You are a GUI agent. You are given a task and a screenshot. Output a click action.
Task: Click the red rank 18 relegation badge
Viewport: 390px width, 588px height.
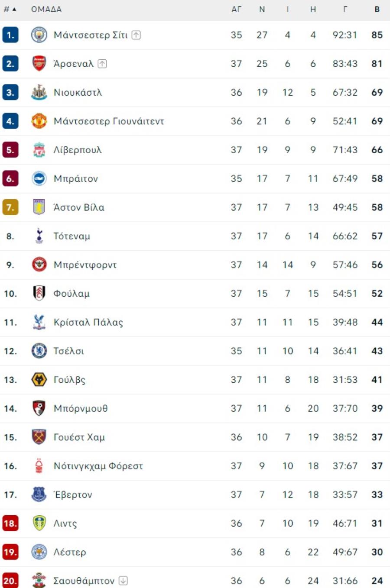10,523
